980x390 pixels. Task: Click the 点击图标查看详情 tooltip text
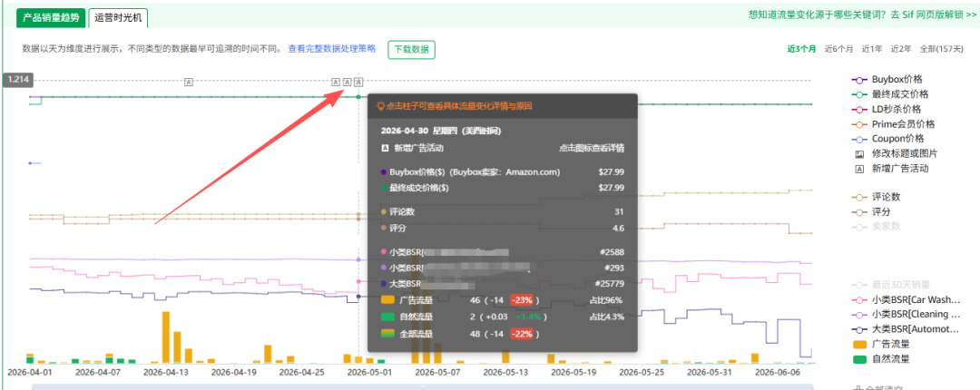[592, 148]
